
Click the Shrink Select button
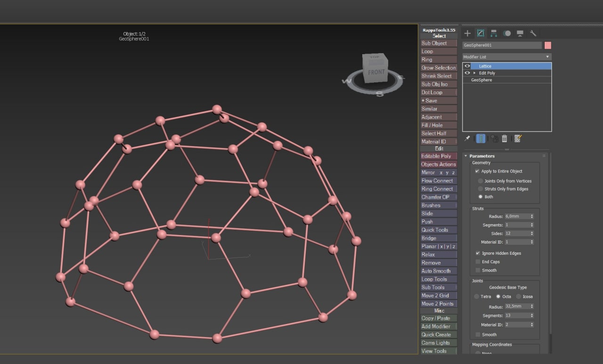tap(439, 76)
